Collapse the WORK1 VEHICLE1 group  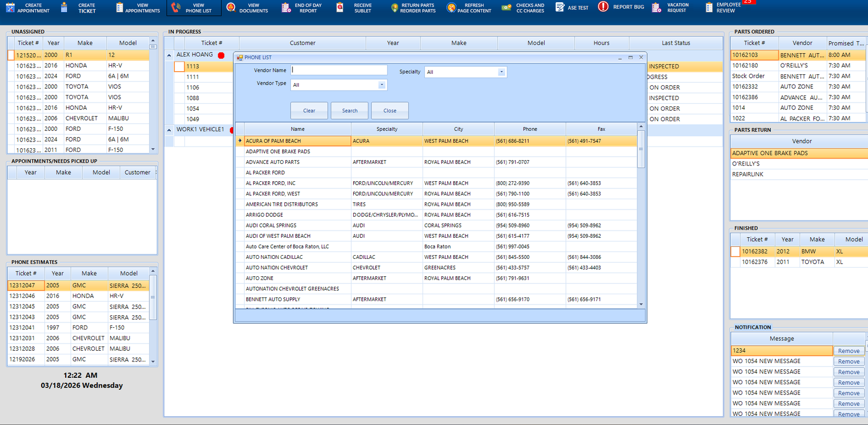click(169, 130)
